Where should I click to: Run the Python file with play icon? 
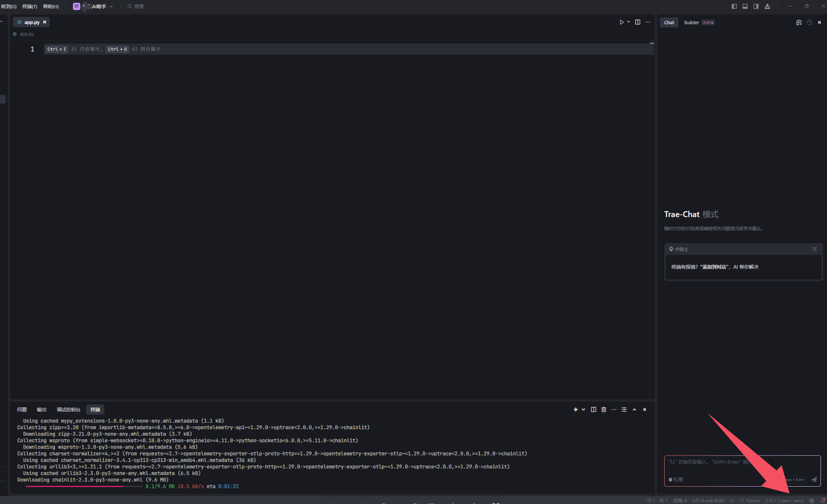(621, 22)
